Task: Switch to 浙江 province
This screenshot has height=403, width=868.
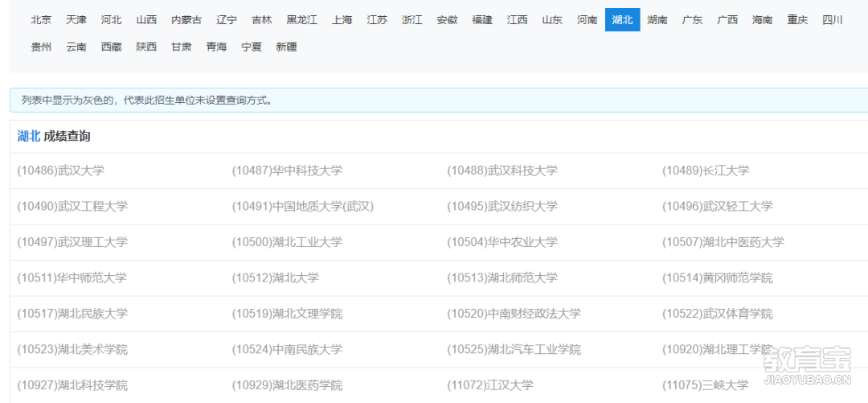Action: pos(411,20)
